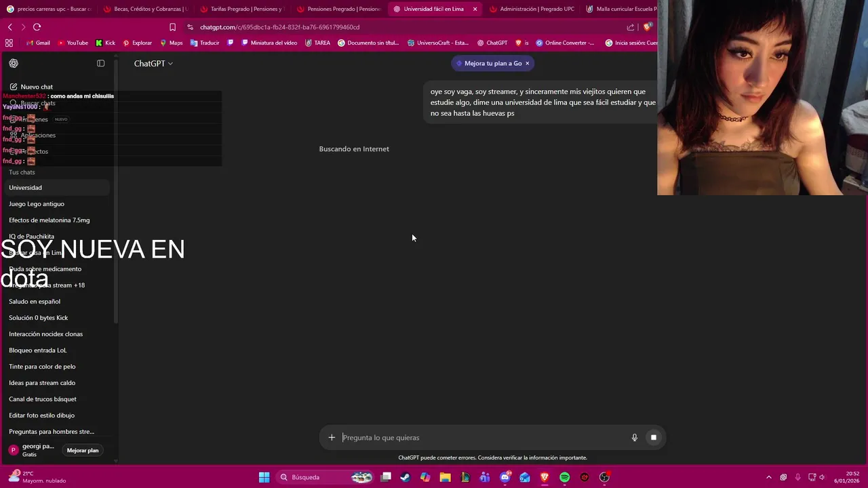Open Spotify from the taskbar
The image size is (868, 488).
[564, 477]
